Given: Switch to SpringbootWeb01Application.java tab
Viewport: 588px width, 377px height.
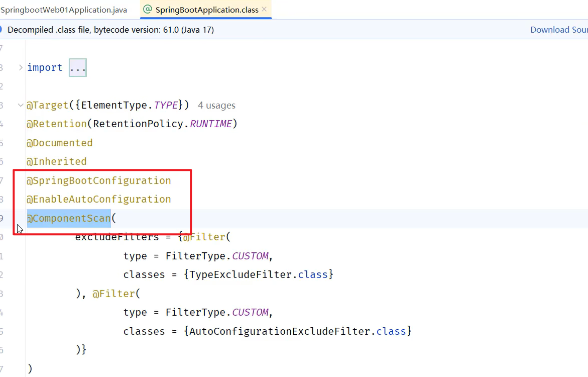Looking at the screenshot, I should 64,10.
